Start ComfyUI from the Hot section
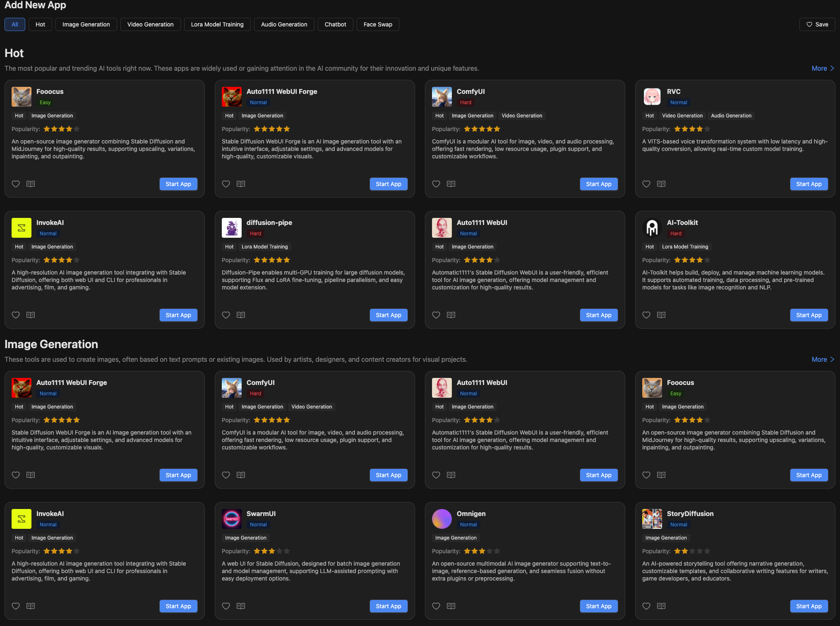 click(599, 184)
